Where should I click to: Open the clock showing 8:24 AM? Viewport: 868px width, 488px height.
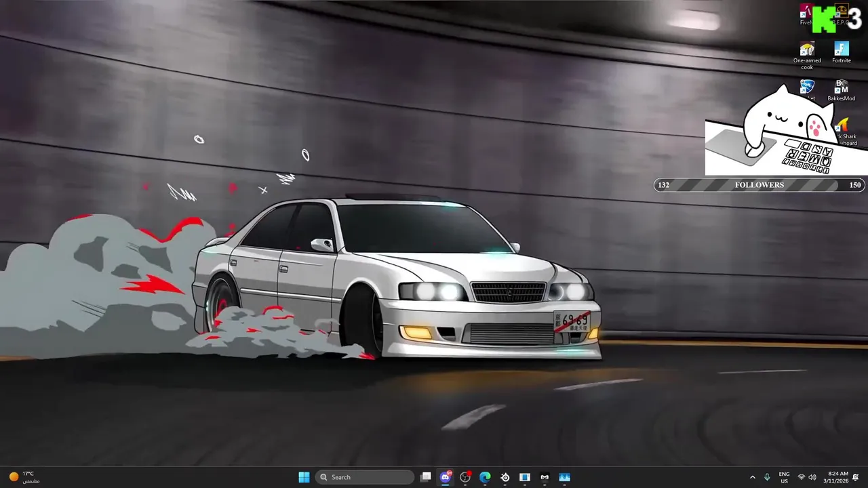click(x=835, y=477)
